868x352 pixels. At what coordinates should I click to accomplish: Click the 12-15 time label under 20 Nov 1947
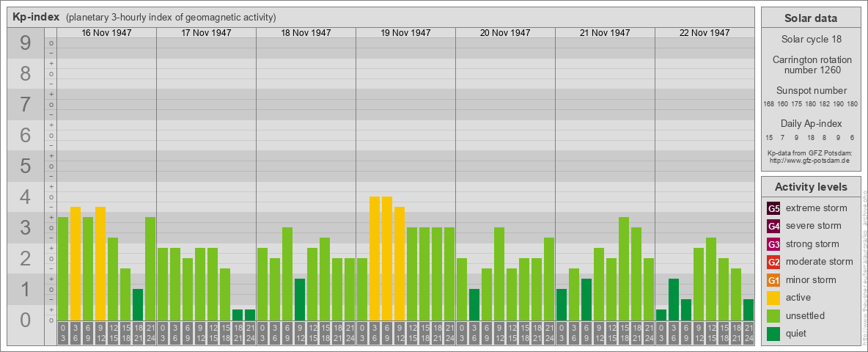pos(512,333)
